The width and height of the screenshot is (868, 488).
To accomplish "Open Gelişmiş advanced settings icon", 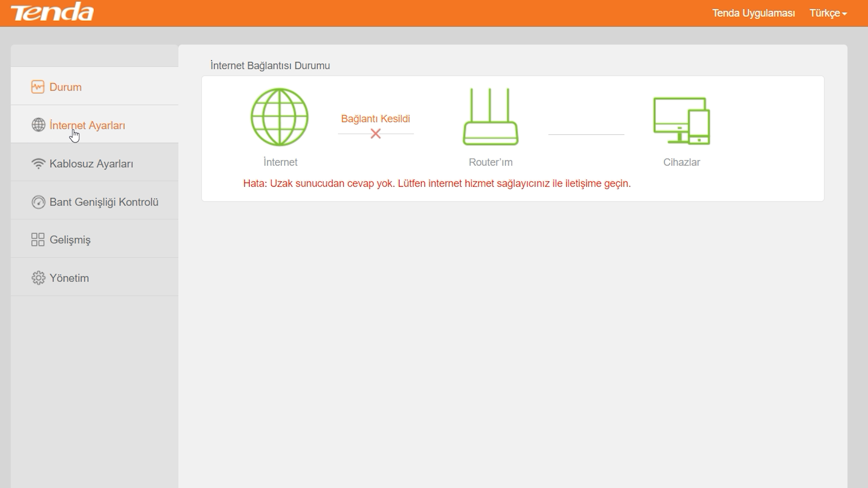I will pos(37,239).
